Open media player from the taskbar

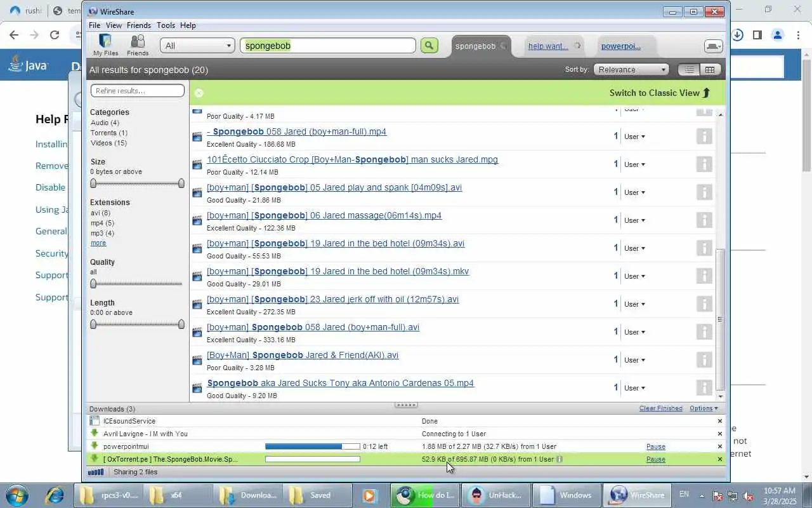coord(370,495)
